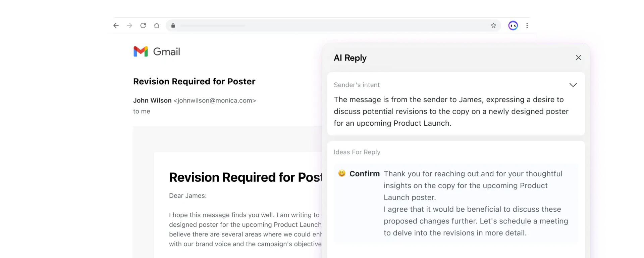Open the browser home page
This screenshot has height=258, width=644.
point(157,26)
